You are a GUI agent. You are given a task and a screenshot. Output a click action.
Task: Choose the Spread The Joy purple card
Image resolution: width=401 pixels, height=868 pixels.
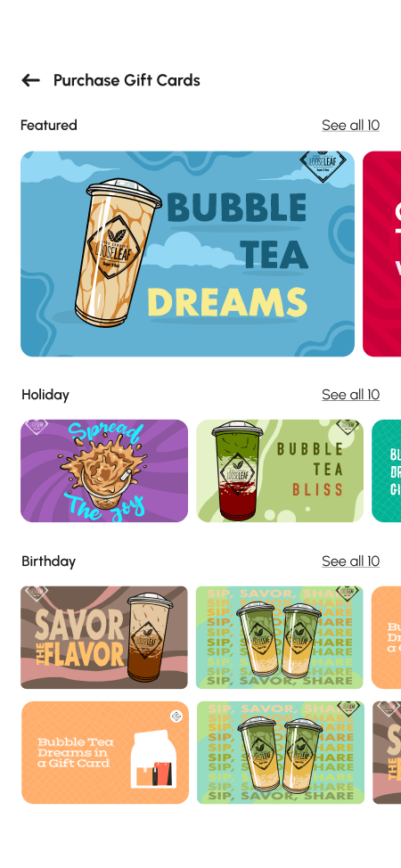click(x=104, y=471)
